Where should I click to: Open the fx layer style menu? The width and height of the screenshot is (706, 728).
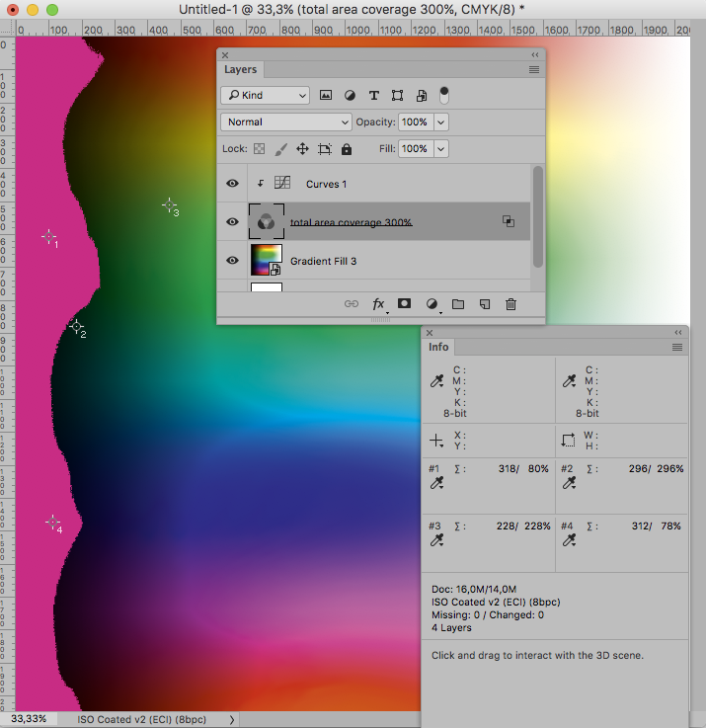pyautogui.click(x=379, y=304)
